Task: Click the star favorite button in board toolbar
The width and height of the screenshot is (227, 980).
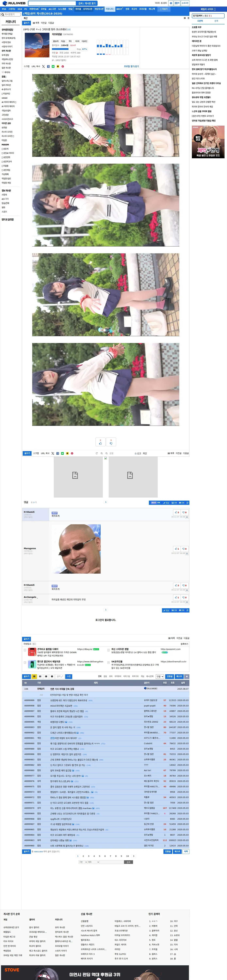Action: point(187,676)
